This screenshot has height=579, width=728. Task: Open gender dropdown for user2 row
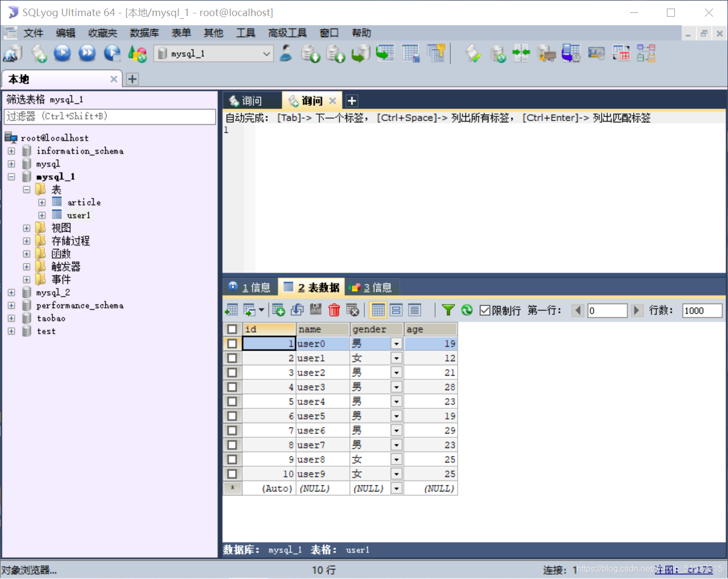(x=397, y=373)
